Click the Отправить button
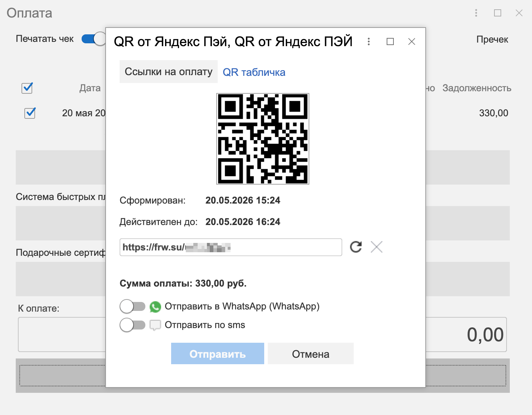This screenshot has width=532, height=415. coord(218,353)
